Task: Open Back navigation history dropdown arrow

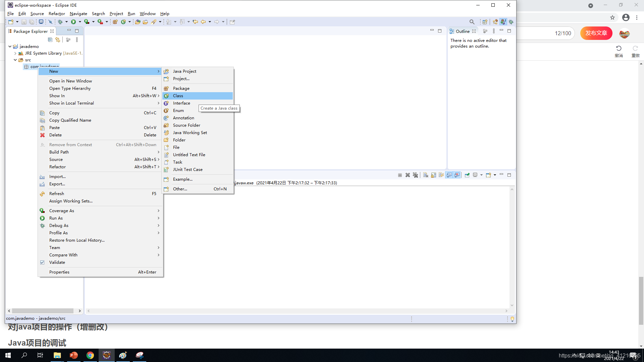Action: point(210,22)
